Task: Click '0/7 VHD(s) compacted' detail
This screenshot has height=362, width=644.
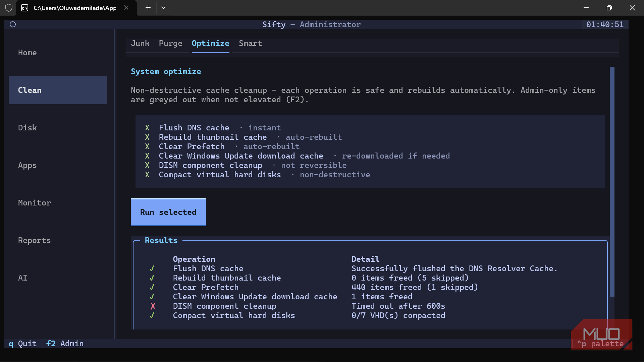Action: point(398,315)
